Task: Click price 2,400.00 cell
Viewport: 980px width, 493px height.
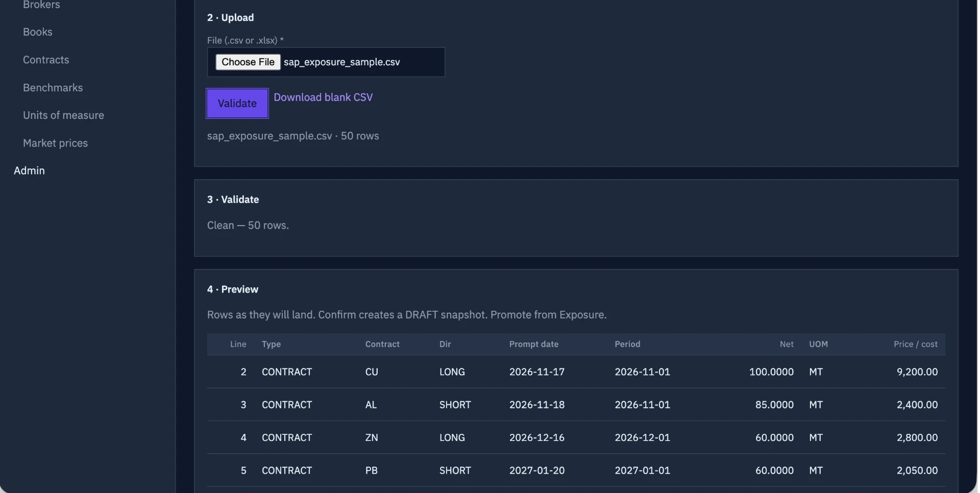Action: point(917,405)
